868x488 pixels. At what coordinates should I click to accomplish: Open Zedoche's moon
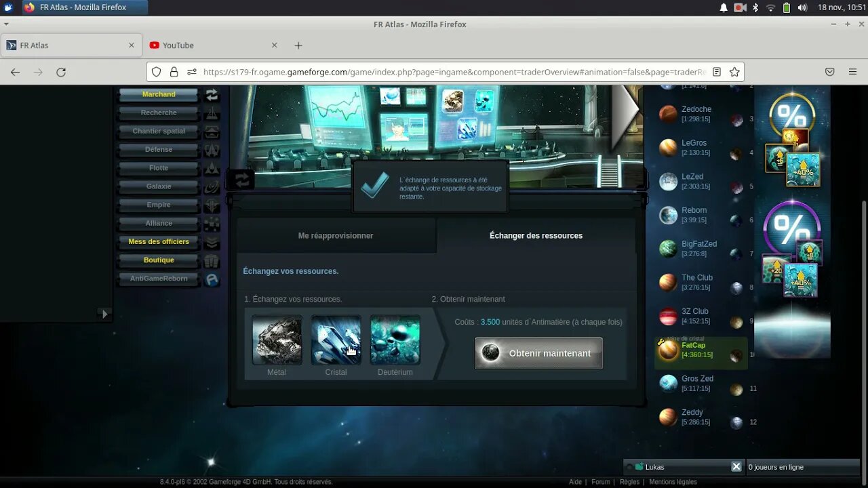[x=736, y=120]
